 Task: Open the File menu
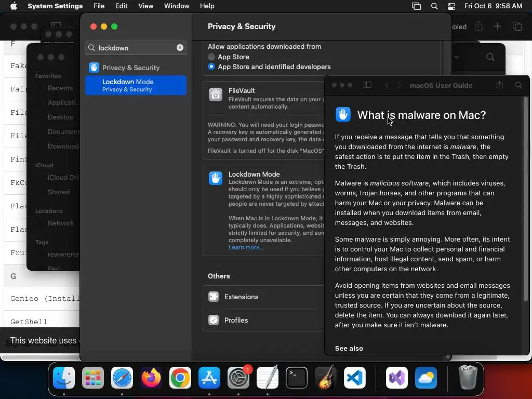pos(99,6)
